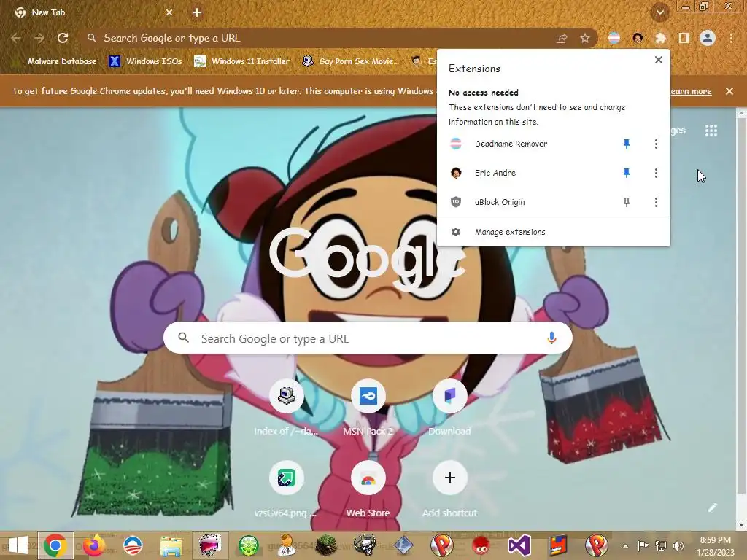Image resolution: width=747 pixels, height=560 pixels.
Task: Pin uBlock Origin to the toolbar
Action: coord(627,203)
